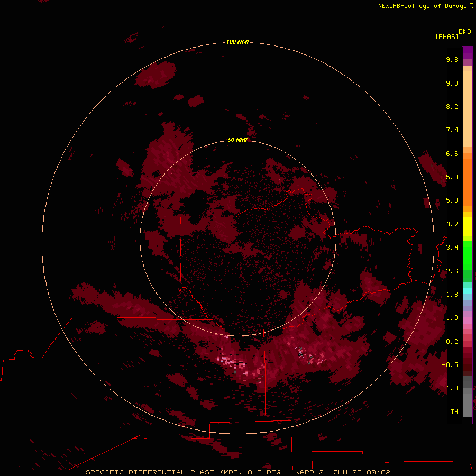476x476 pixels.
Task: Click the 7.4 value on the color scale
Action: click(x=452, y=130)
